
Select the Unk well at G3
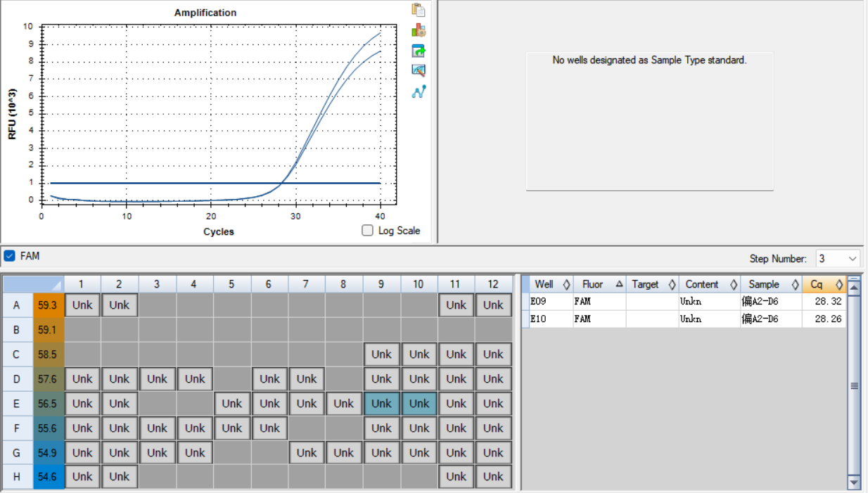pyautogui.click(x=157, y=453)
